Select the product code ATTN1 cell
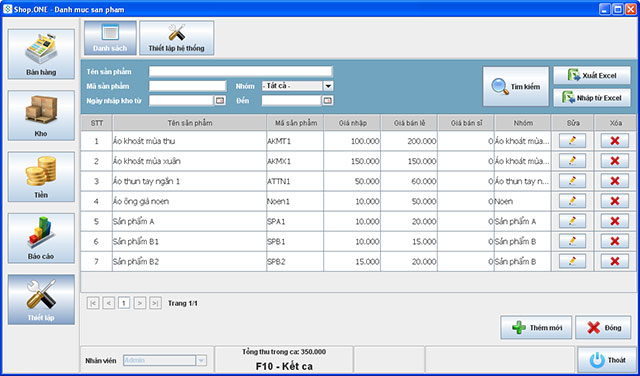This screenshot has height=376, width=640. point(295,181)
